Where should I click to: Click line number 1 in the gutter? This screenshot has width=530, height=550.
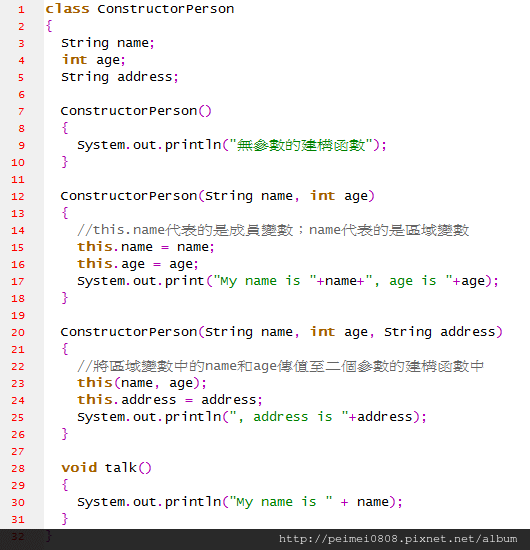[x=21, y=9]
